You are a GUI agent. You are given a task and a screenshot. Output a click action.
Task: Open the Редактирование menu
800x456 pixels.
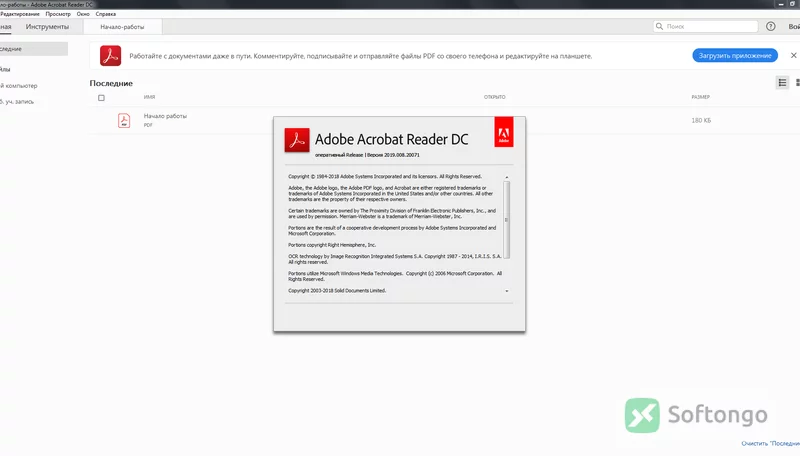tap(19, 14)
